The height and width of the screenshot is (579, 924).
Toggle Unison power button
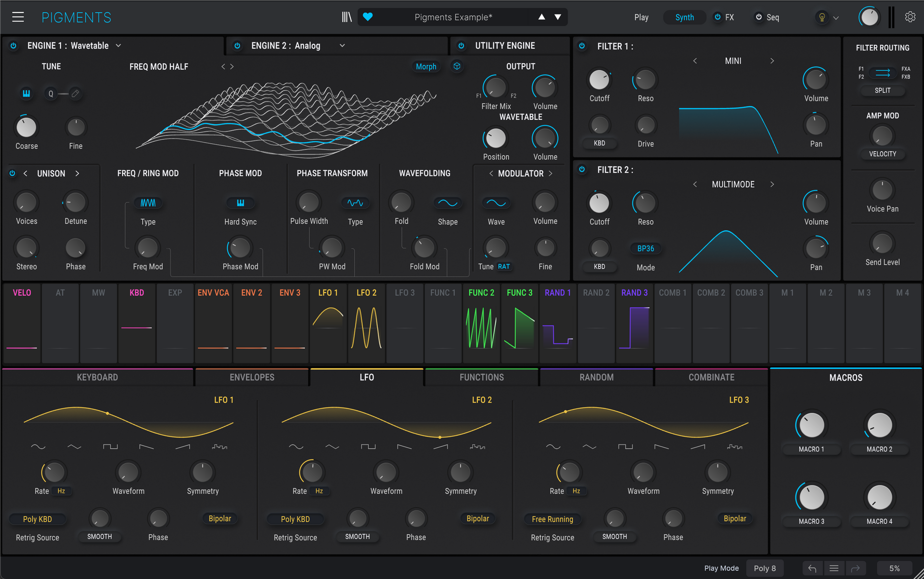(13, 173)
